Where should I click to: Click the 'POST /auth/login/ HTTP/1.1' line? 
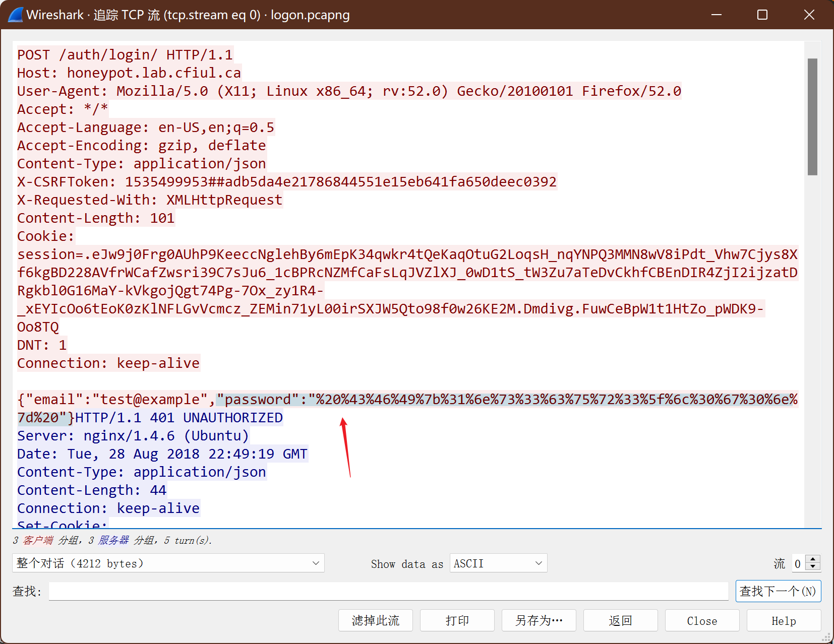tap(125, 54)
